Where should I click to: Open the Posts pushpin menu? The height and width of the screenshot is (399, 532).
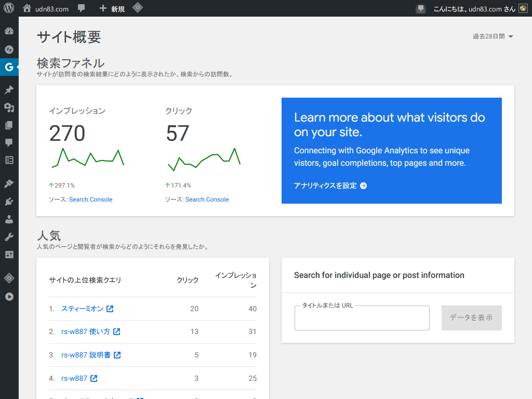9,90
